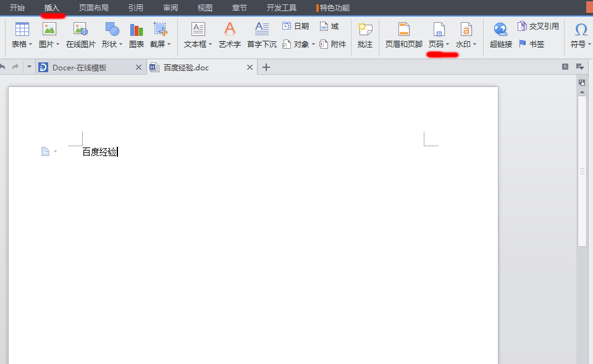Image resolution: width=593 pixels, height=364 pixels.
Task: Insert a chart using the 图表 icon
Action: pos(136,30)
